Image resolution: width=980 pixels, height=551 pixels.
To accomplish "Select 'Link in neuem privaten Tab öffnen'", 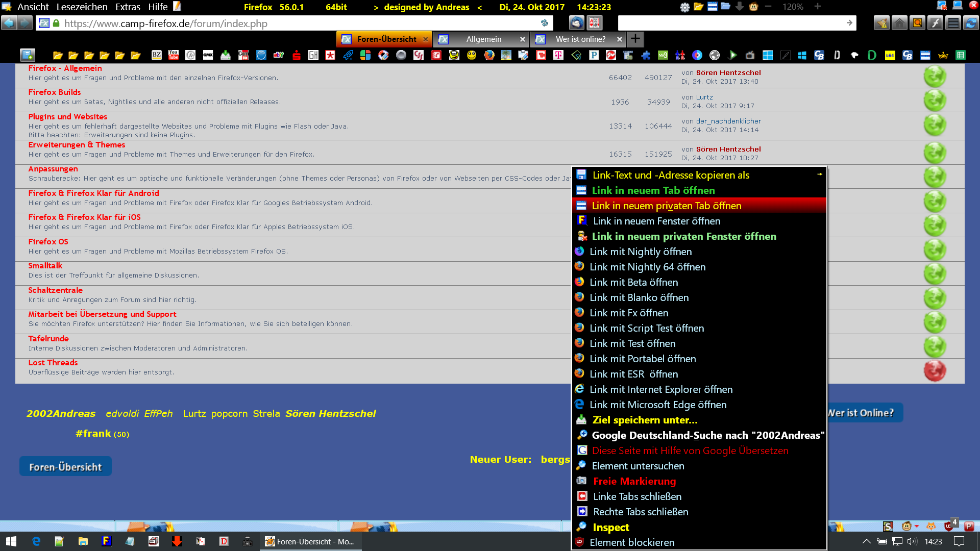I will pos(666,206).
